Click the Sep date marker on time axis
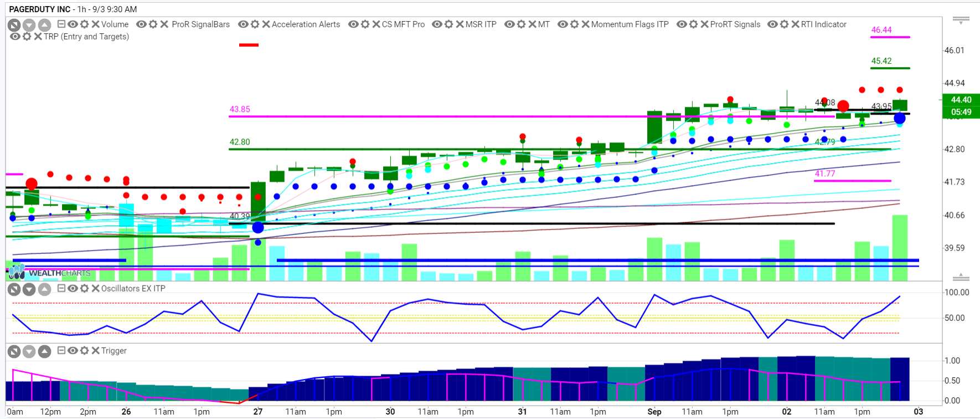This screenshot has width=980, height=419. (654, 412)
